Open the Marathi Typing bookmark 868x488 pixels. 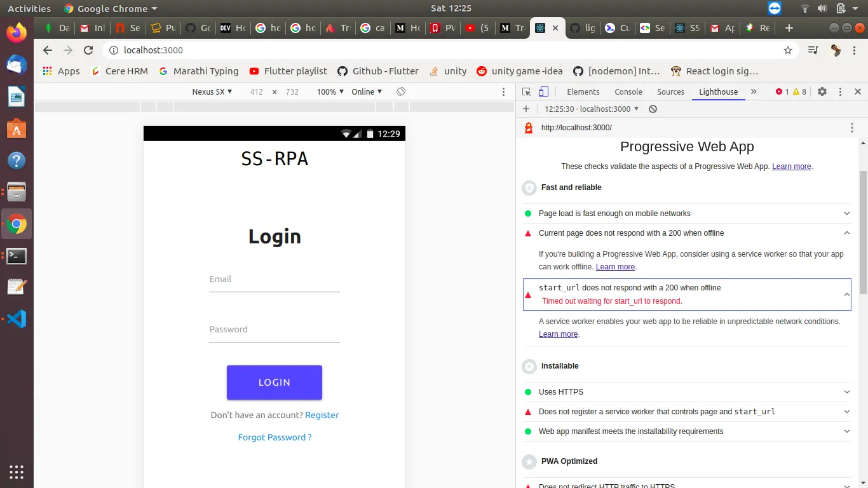tap(199, 71)
